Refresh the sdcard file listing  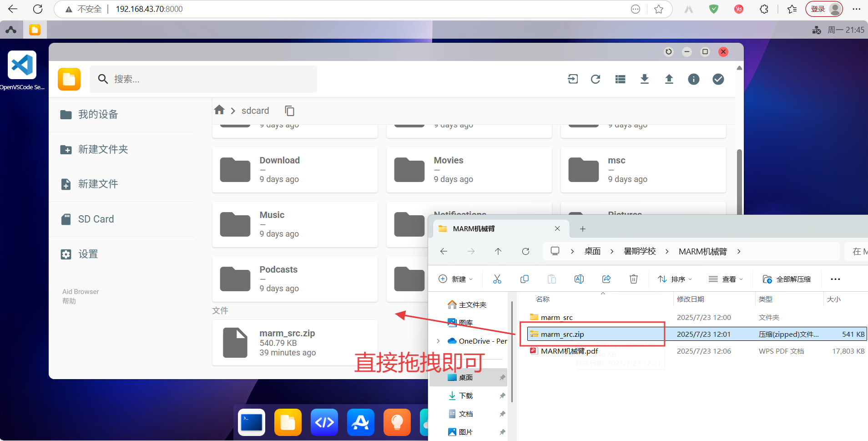[595, 79]
